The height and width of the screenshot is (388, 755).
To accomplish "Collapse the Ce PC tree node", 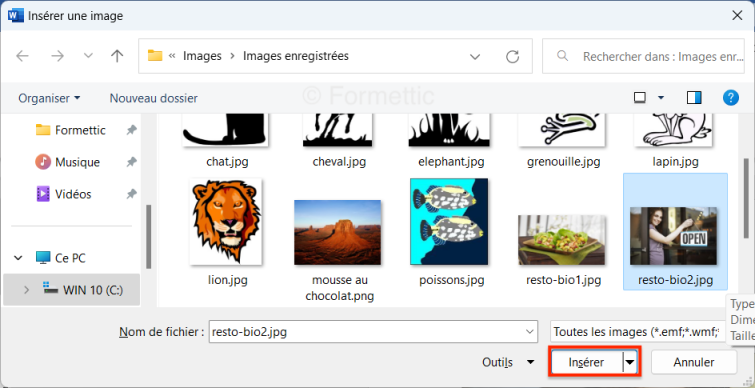I will 18,258.
